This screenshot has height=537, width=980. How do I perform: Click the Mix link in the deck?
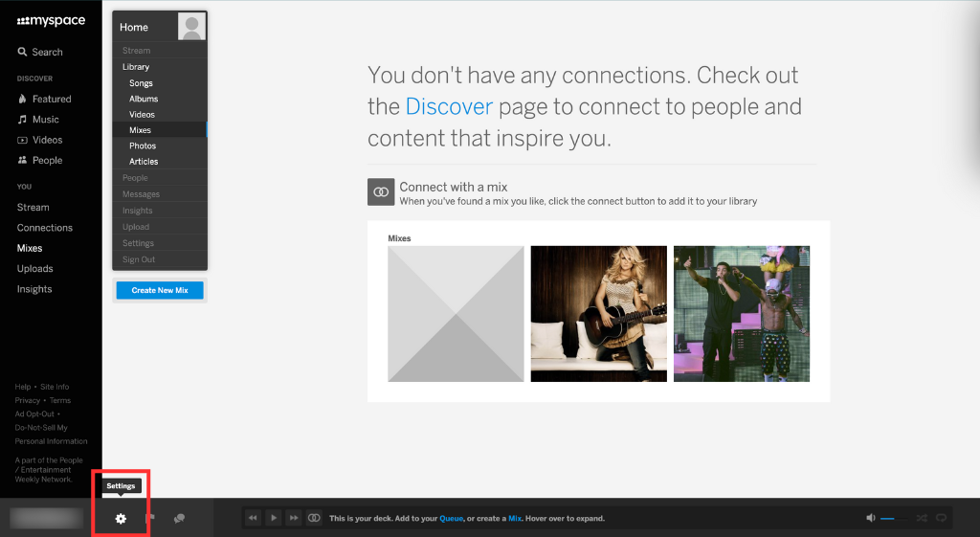[515, 518]
